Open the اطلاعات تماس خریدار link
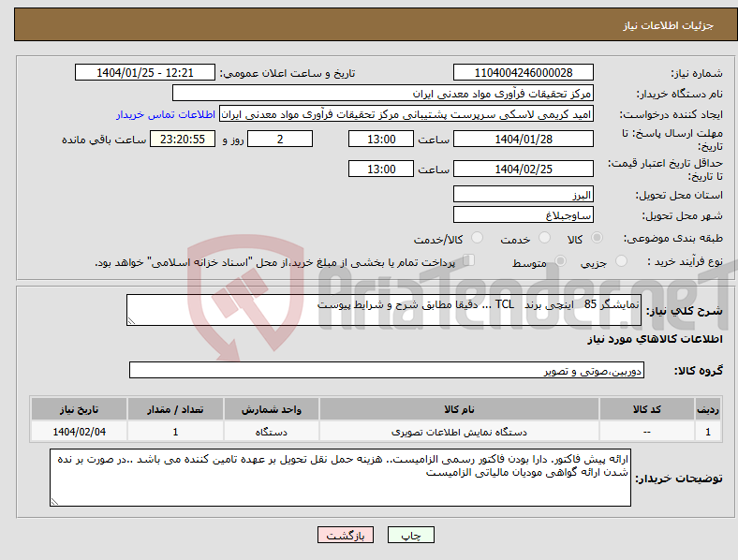This screenshot has height=560, width=738. coord(166,114)
